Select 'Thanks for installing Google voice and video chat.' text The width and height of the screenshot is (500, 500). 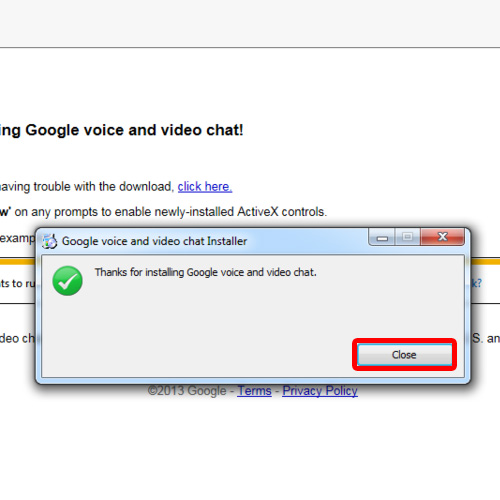[206, 272]
